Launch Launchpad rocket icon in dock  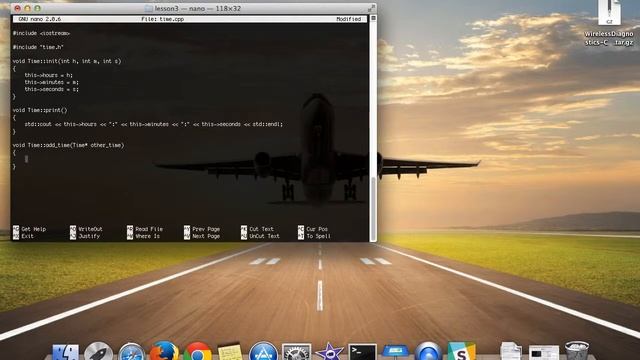98,351
